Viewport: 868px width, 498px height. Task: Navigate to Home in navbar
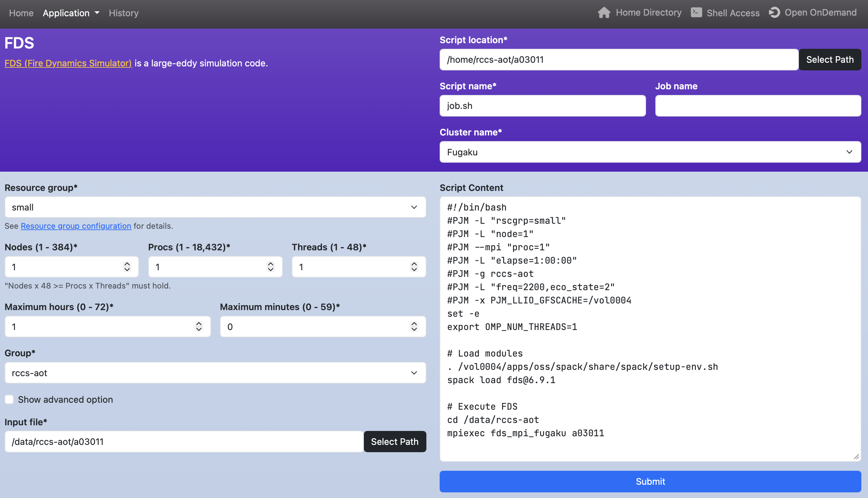(x=21, y=13)
